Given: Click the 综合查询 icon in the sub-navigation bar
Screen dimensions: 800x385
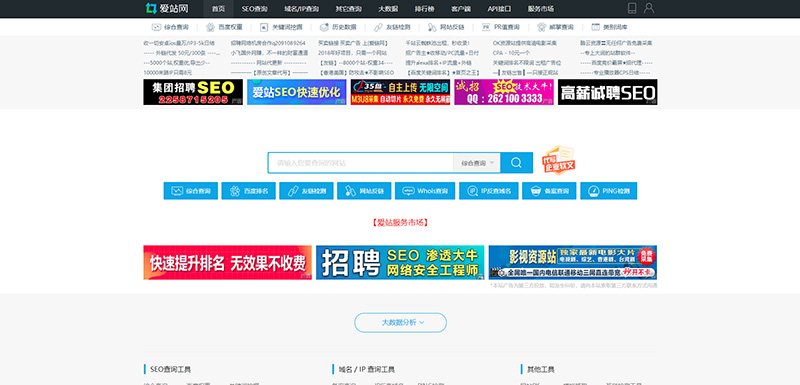Looking at the screenshot, I should click(156, 27).
